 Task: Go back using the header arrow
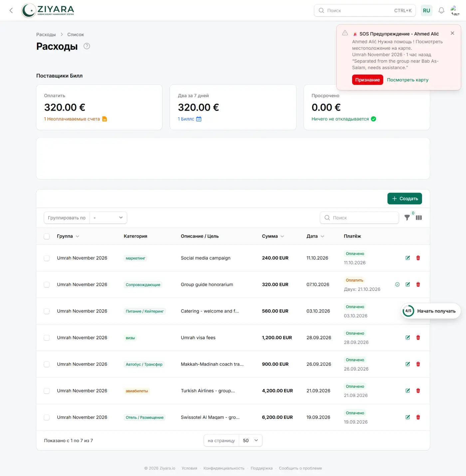11,10
